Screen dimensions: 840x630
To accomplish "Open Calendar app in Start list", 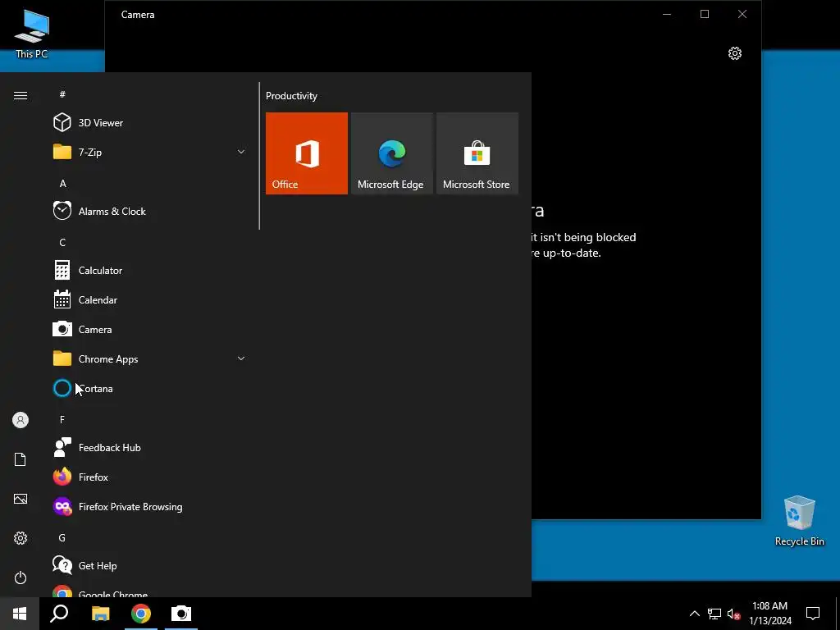I will (150, 300).
